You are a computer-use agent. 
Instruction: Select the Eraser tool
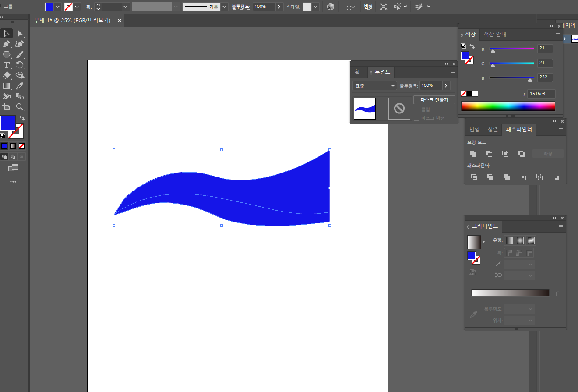tap(7, 75)
